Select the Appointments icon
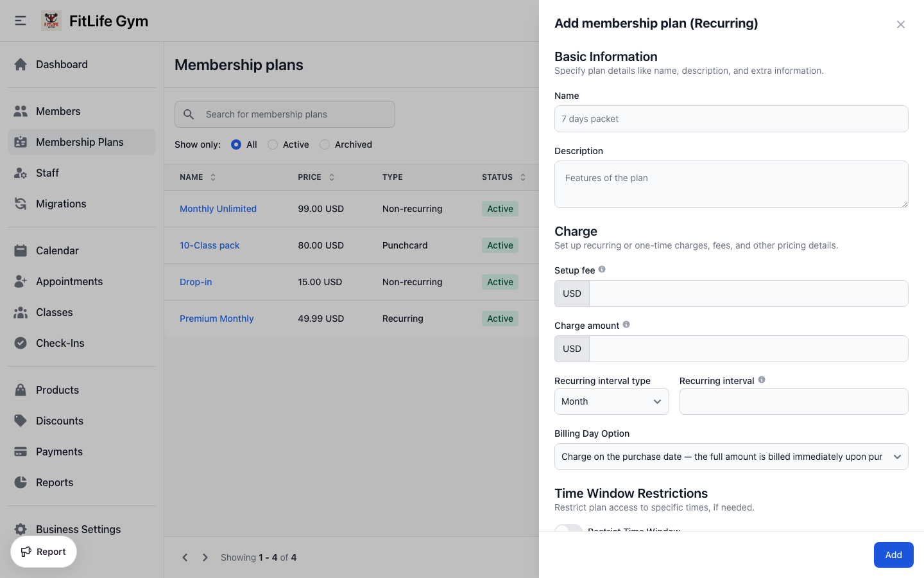Image resolution: width=924 pixels, height=578 pixels. 20,281
